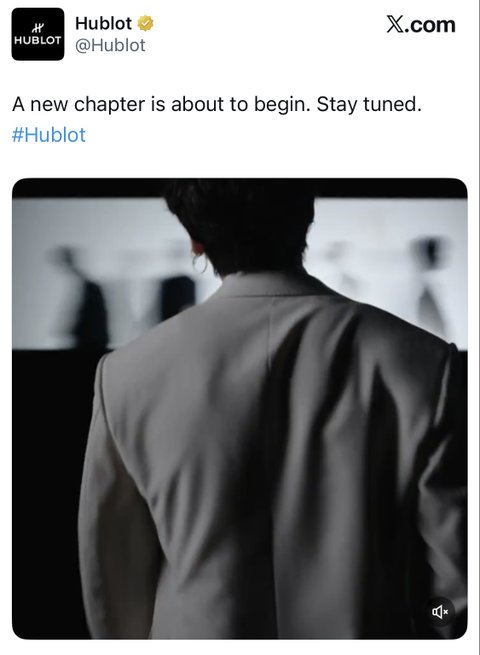Click the H monogram inside the black avatar
Image resolution: width=480 pixels, height=655 pixels.
pos(38,28)
